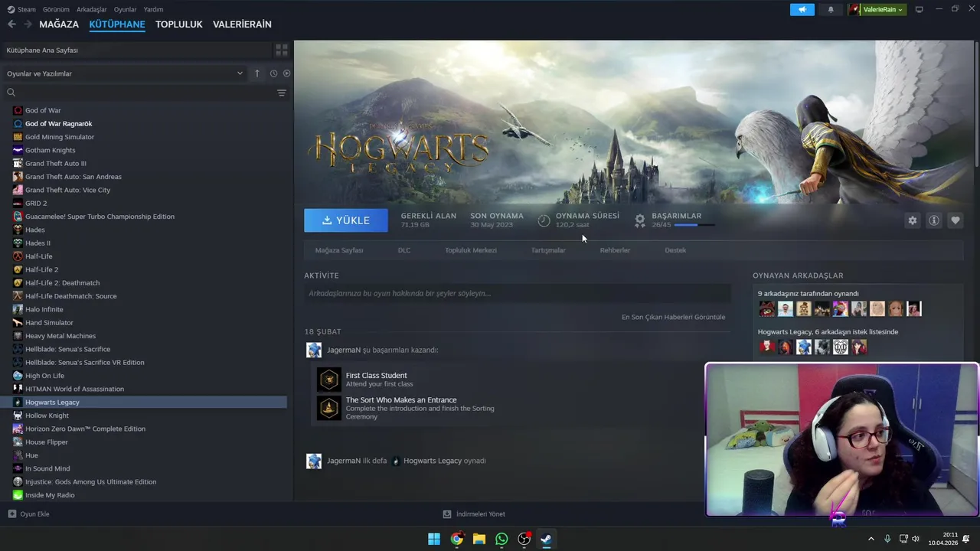The image size is (980, 551).
Task: Open the Görünüm menu
Action: pyautogui.click(x=56, y=9)
